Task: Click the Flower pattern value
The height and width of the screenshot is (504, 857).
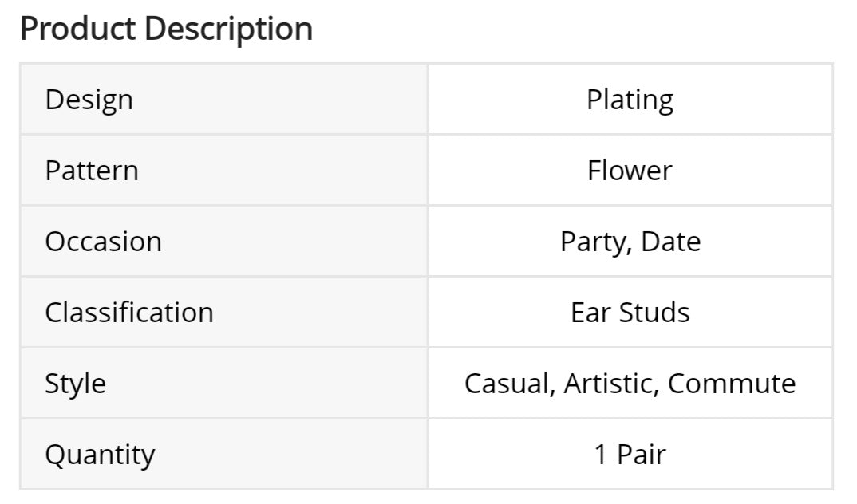Action: pos(630,171)
